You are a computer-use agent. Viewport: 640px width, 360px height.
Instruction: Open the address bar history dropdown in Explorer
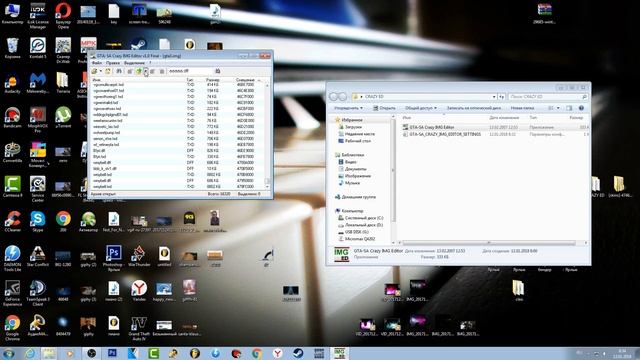494,97
